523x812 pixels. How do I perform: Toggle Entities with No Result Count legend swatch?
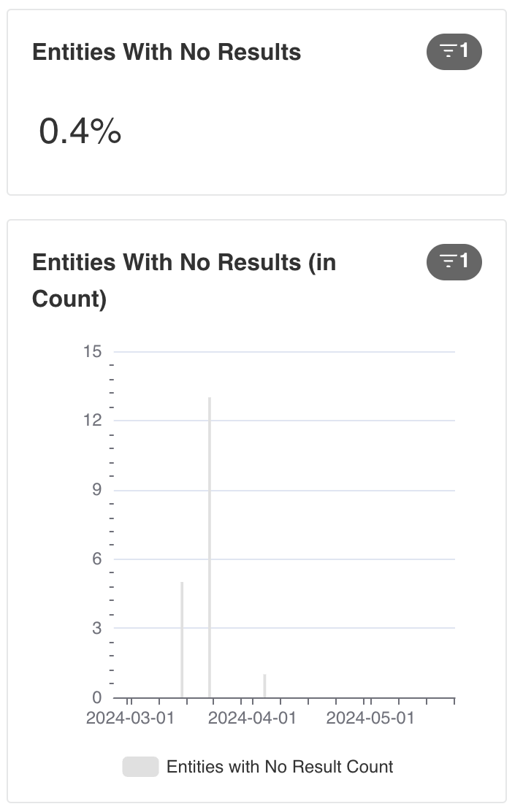pos(140,767)
